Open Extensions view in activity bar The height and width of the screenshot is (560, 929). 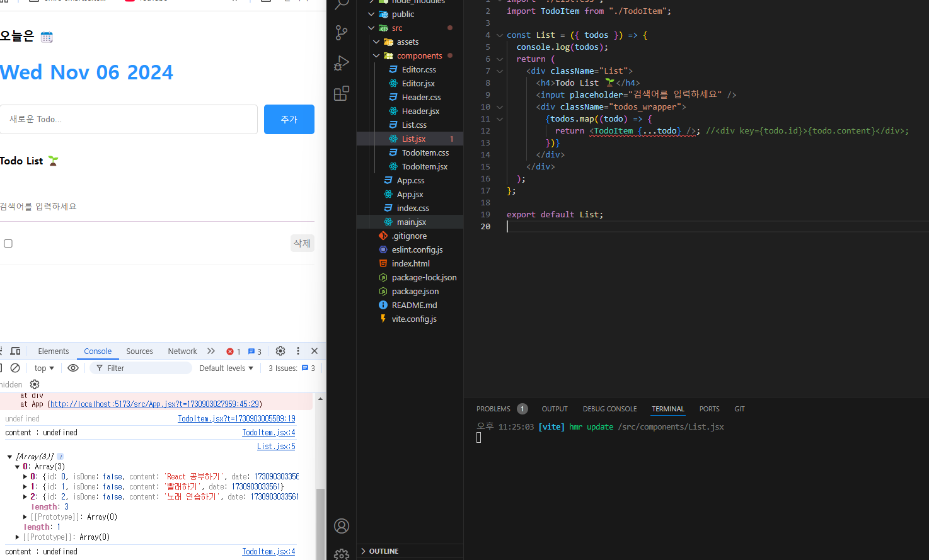pyautogui.click(x=342, y=93)
